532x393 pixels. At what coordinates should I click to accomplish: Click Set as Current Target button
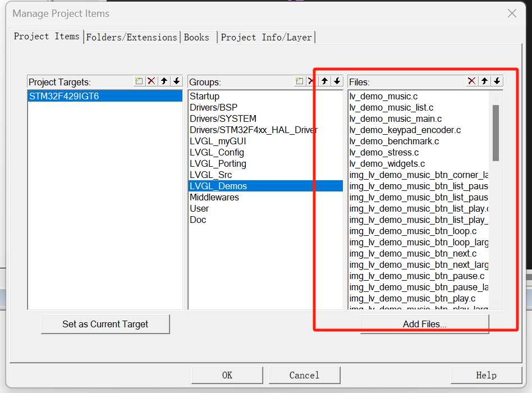[x=105, y=324]
